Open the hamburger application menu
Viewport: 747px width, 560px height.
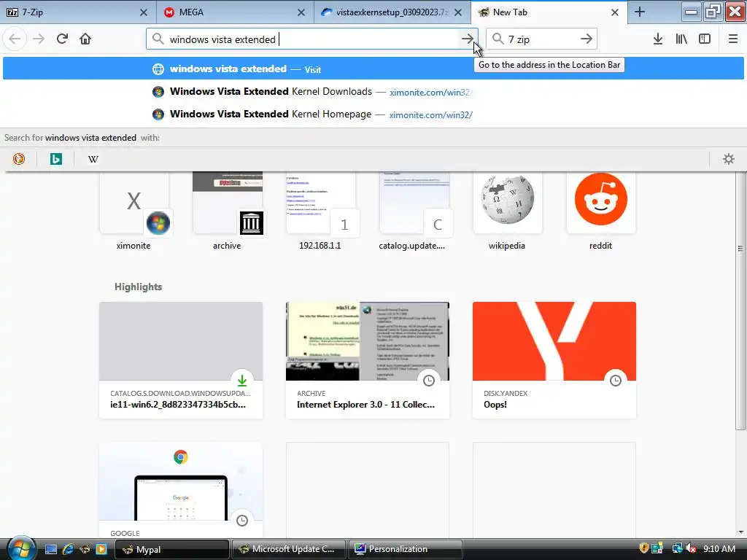[x=733, y=39]
